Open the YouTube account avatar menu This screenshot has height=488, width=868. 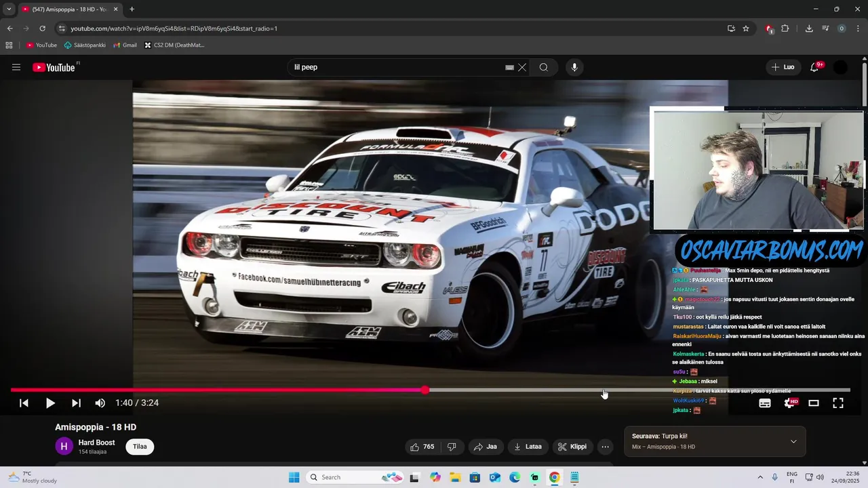click(x=840, y=67)
